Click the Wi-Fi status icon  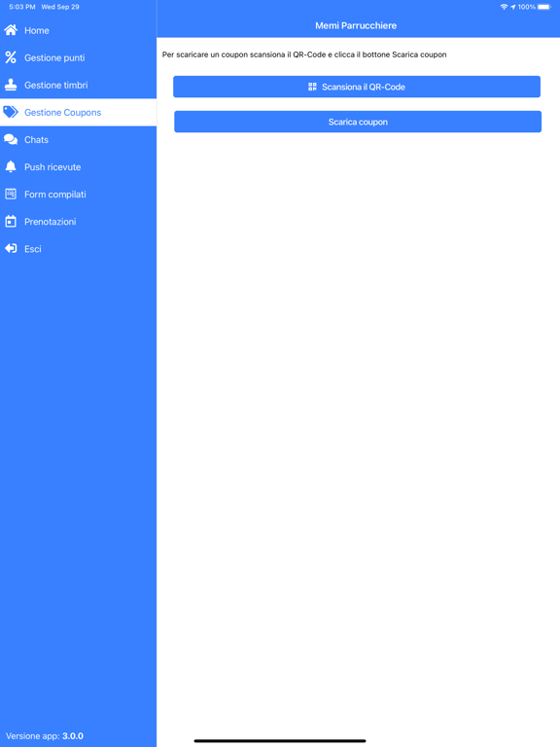pos(504,7)
